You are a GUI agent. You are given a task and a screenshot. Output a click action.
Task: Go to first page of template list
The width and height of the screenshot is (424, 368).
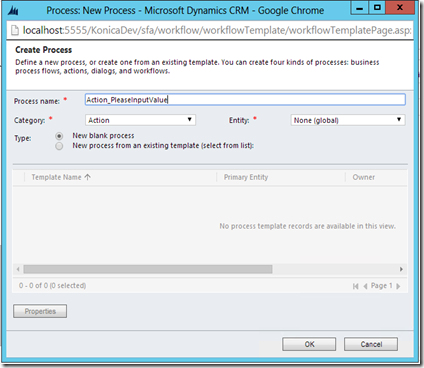pyautogui.click(x=356, y=286)
